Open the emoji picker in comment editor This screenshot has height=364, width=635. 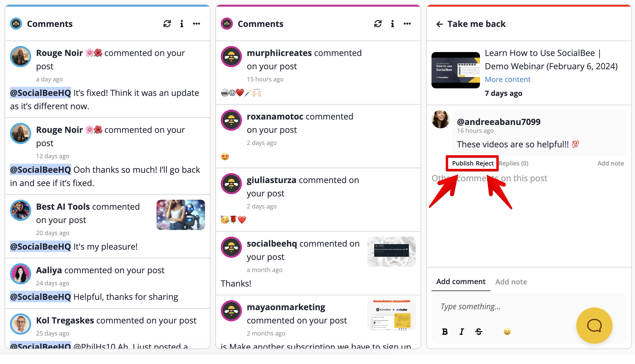click(507, 332)
